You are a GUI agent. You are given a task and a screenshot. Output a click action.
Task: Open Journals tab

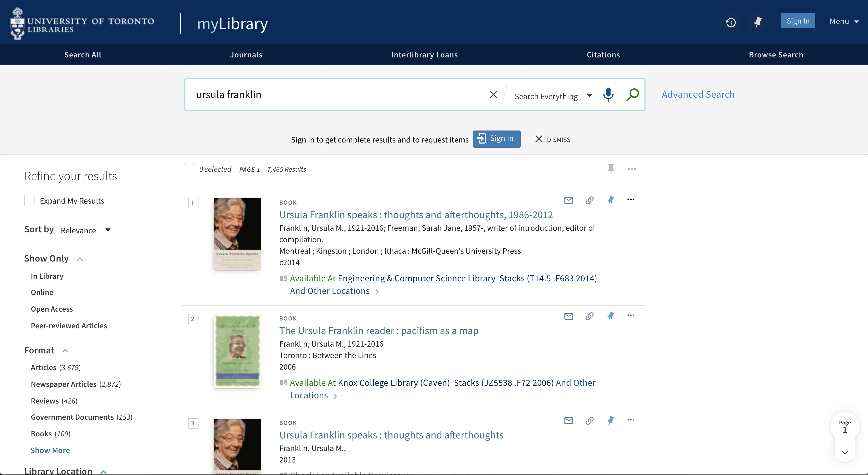pyautogui.click(x=246, y=55)
